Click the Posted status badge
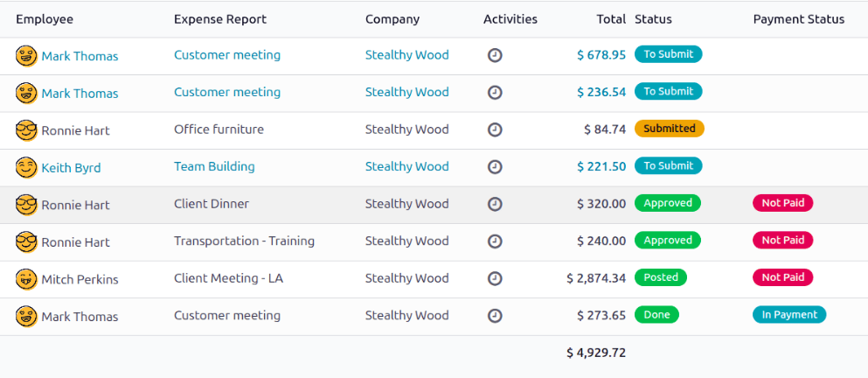 point(661,277)
